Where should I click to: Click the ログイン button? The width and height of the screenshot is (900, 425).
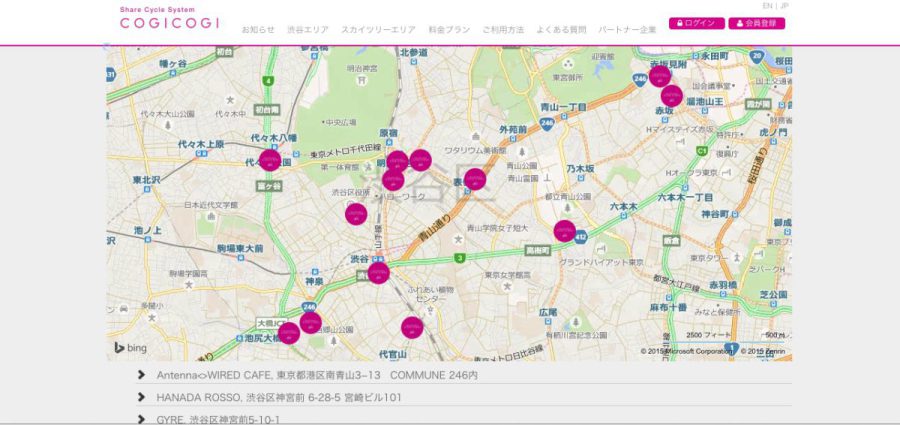[x=697, y=24]
